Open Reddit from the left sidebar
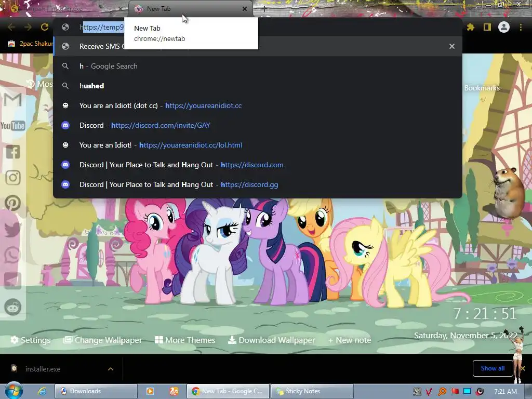Screen dimensions: 532x399 (13, 307)
